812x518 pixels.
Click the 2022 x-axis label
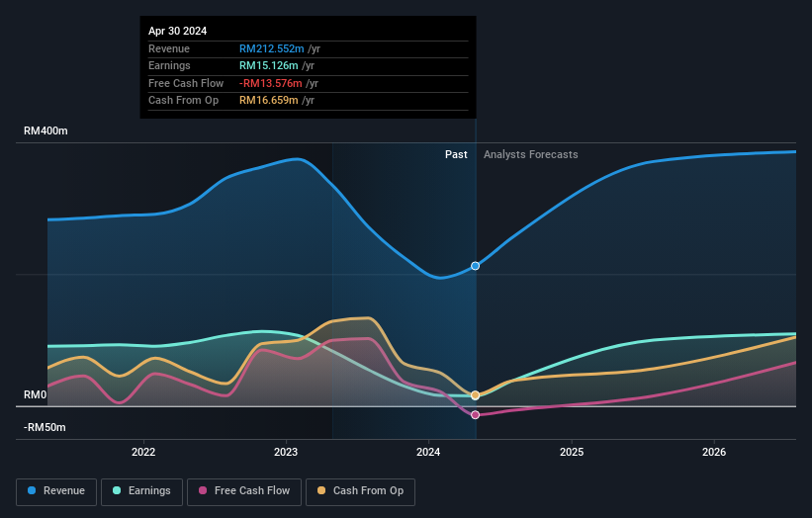[x=143, y=452]
